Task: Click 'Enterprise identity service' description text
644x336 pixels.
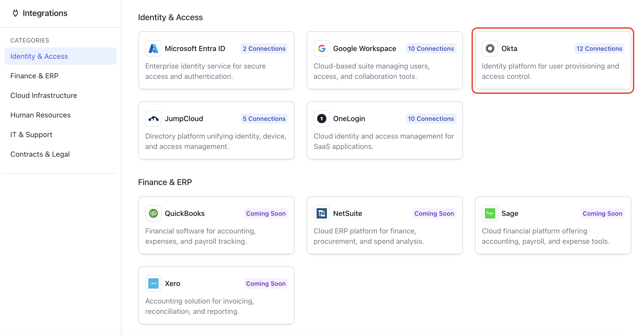Action: (205, 71)
